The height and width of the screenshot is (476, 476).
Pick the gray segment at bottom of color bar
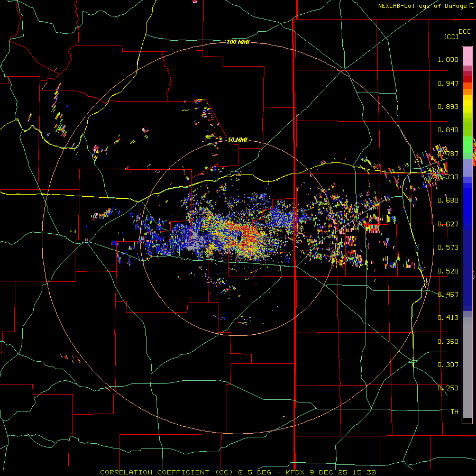(467, 368)
